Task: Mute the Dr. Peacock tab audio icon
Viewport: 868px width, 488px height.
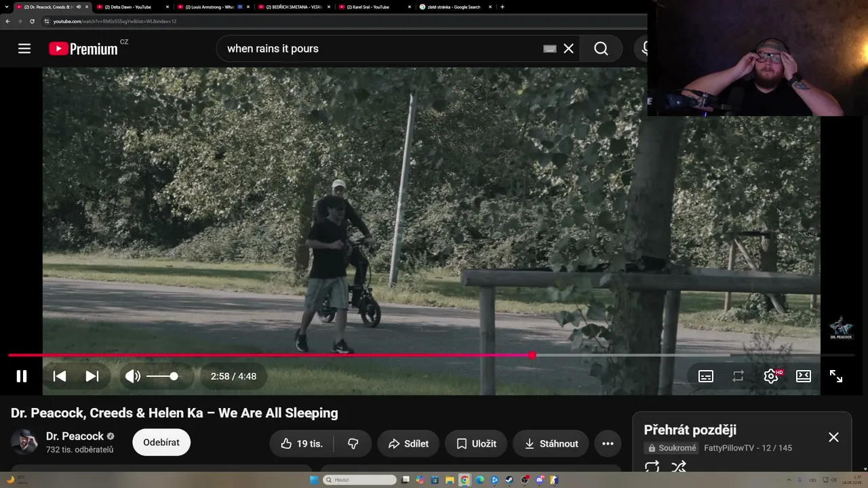Action: tap(78, 7)
